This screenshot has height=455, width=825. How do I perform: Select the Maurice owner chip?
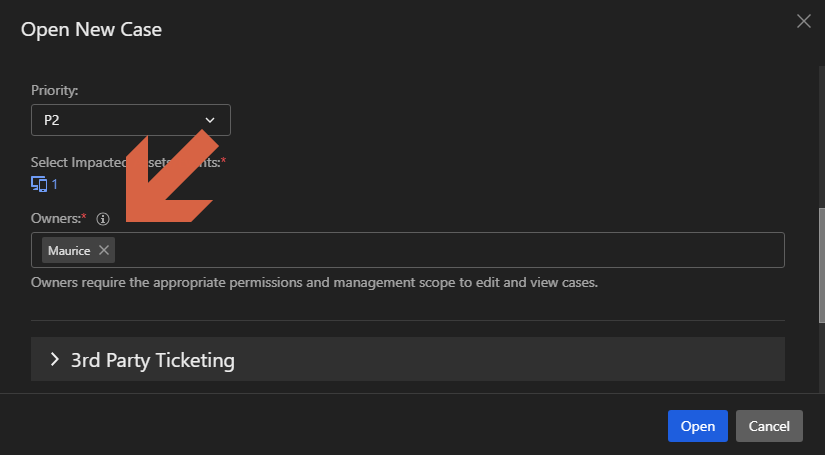click(67, 250)
